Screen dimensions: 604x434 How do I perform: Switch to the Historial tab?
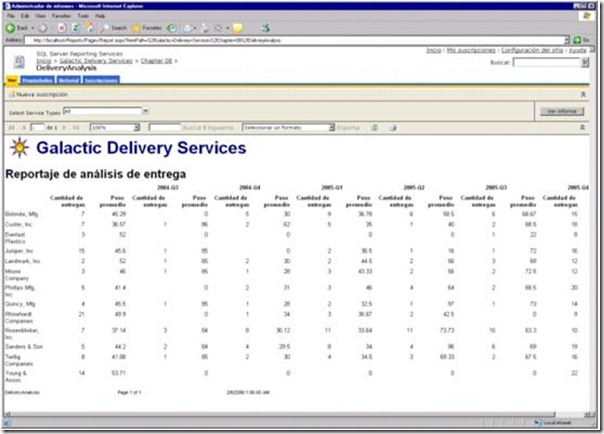(x=69, y=80)
